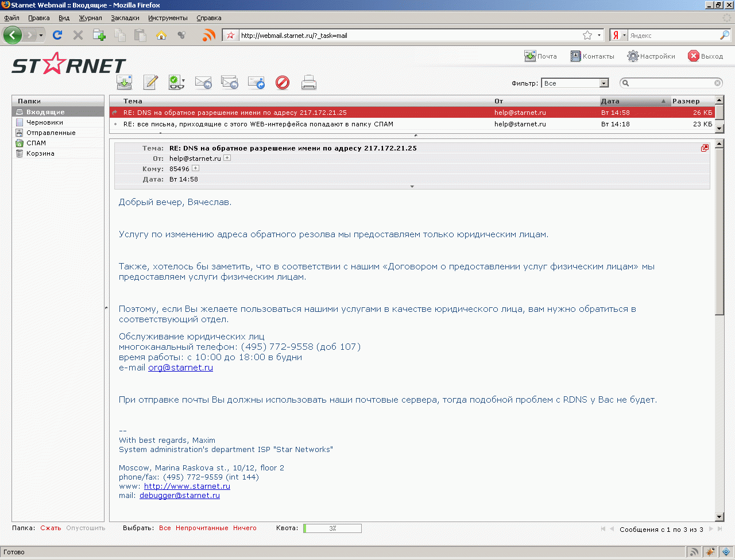Open the http://www.starnet.ru link

(x=187, y=486)
